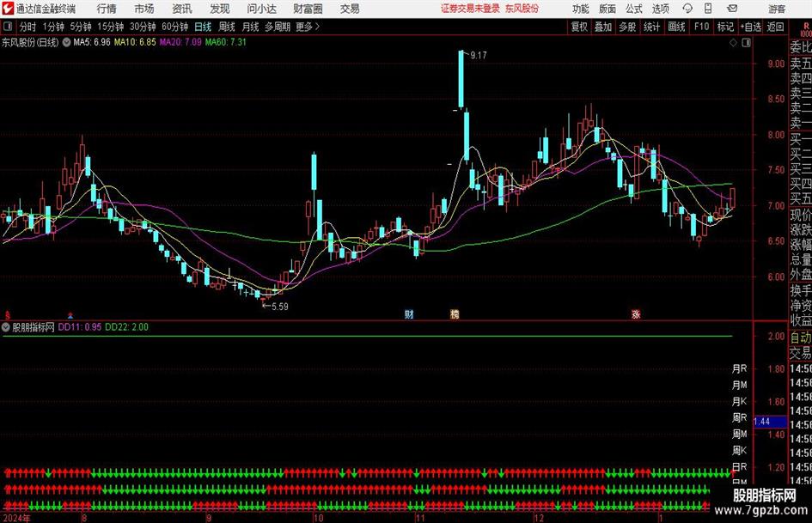
Task: Click the 返回 back button
Action: (775, 27)
